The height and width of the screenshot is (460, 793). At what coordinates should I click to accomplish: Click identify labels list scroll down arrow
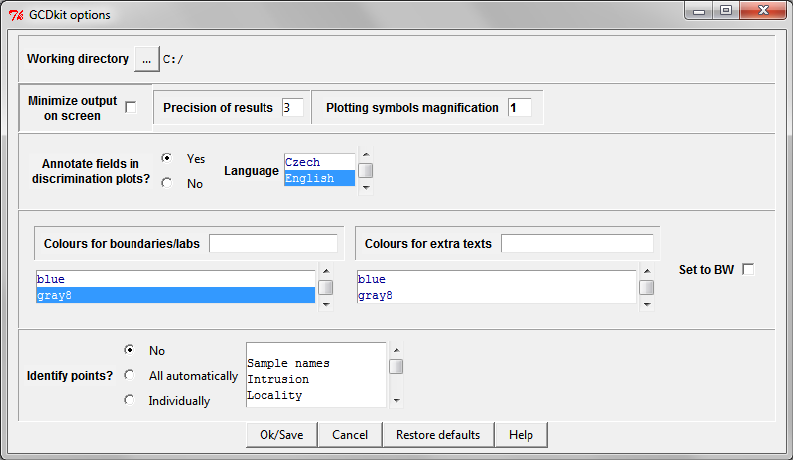coord(396,400)
